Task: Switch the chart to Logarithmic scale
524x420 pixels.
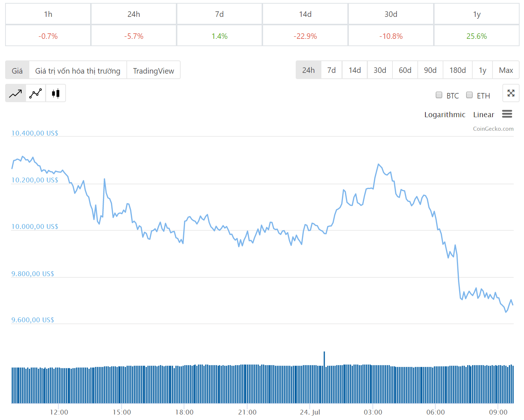Action: point(445,115)
